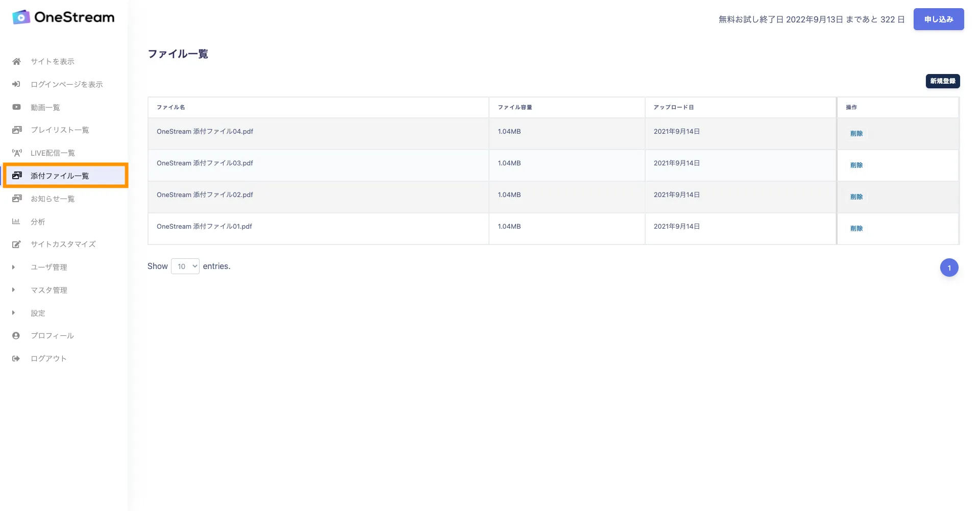The height and width of the screenshot is (511, 980).
Task: Click the 無料お試し終了日 trial notice text
Action: [x=812, y=19]
